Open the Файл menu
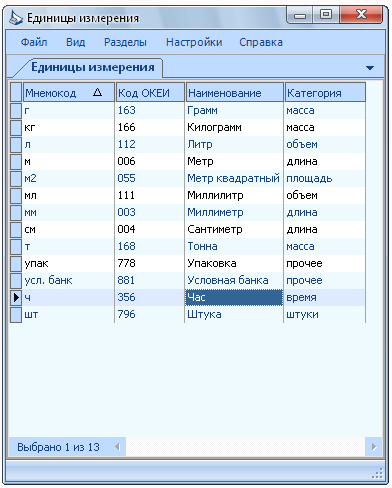Screen dimensions: 392x488 coord(34,42)
